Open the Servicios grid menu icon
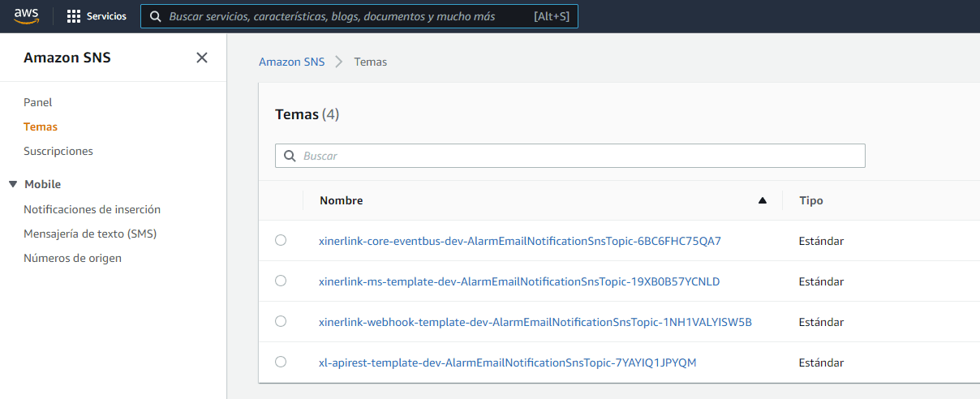This screenshot has width=980, height=399. tap(74, 16)
